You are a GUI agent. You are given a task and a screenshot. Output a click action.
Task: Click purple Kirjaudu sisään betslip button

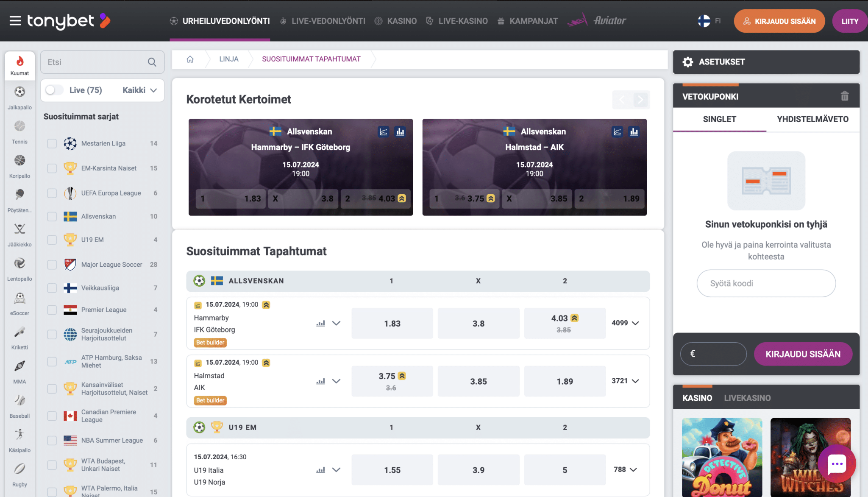(x=803, y=354)
